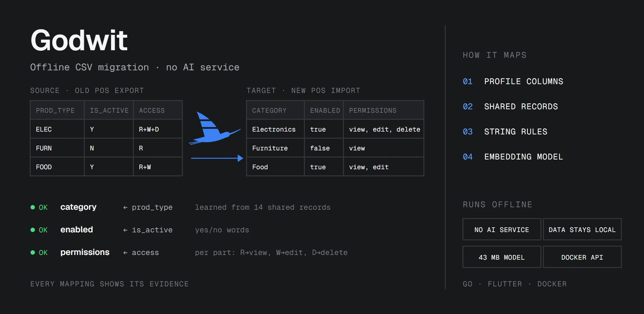
Task: Select the ELEC cell in source table
Action: pyautogui.click(x=57, y=129)
